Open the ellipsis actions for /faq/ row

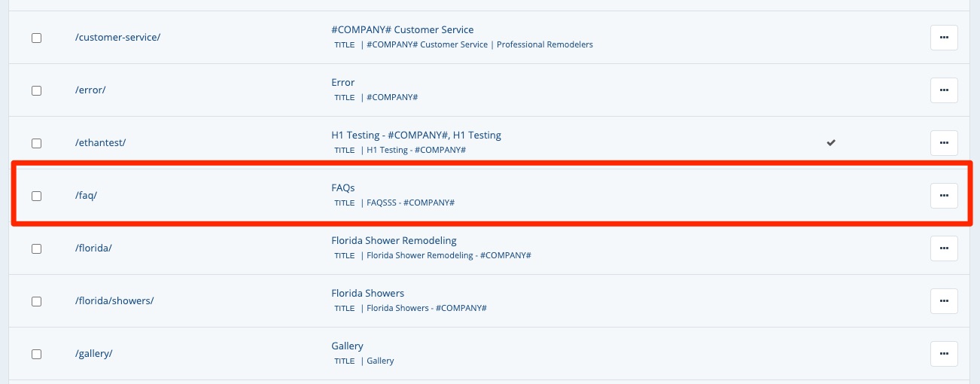[944, 196]
